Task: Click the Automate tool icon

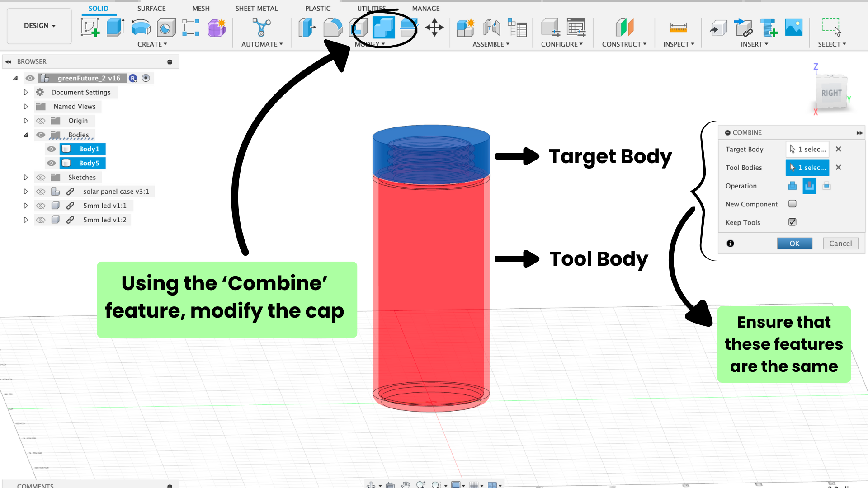Action: coord(261,28)
